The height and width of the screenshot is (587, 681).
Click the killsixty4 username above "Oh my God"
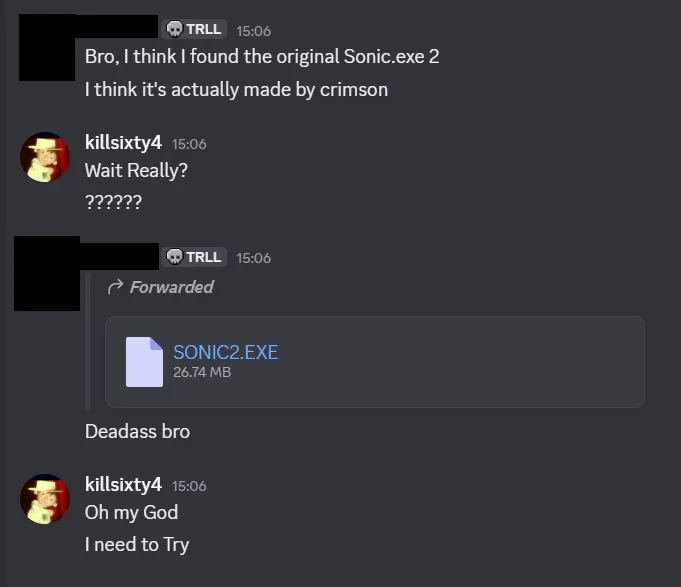point(123,485)
